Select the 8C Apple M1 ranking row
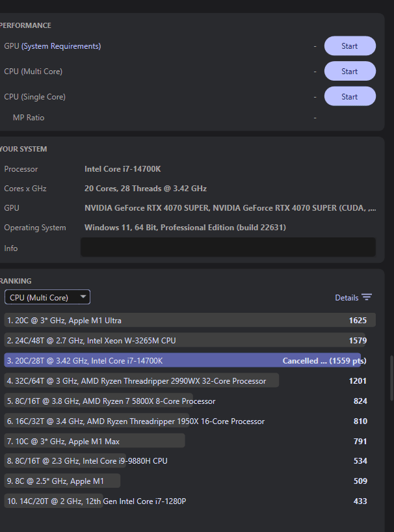 click(190, 481)
